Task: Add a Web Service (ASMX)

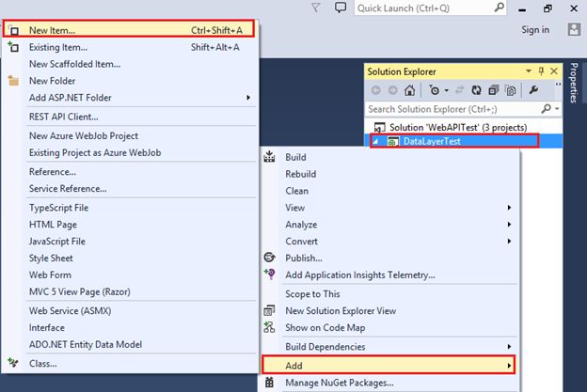Action: tap(129, 311)
